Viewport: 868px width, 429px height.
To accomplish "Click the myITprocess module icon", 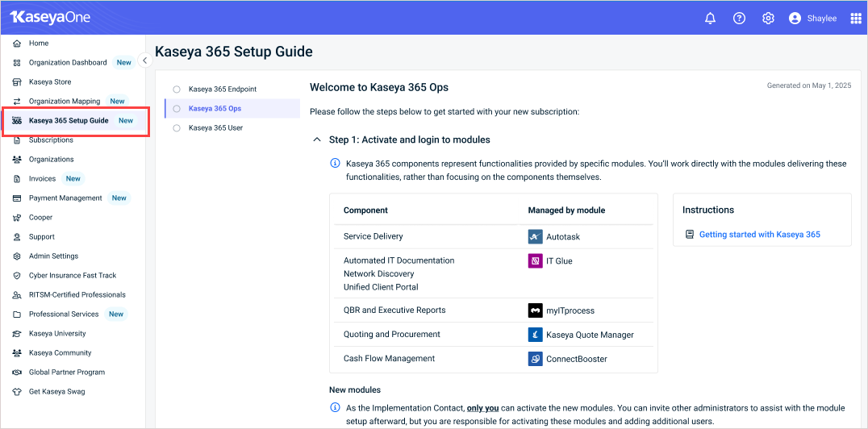I will (x=536, y=310).
